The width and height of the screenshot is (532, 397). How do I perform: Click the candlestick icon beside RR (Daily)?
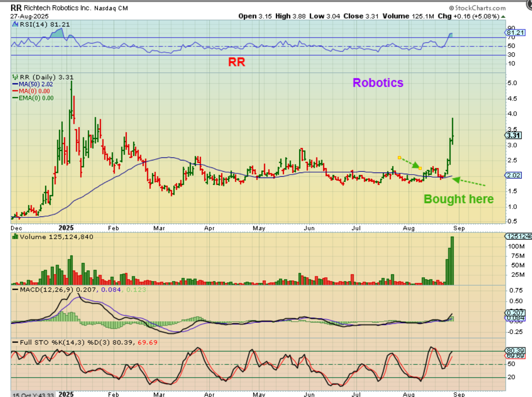click(15, 77)
